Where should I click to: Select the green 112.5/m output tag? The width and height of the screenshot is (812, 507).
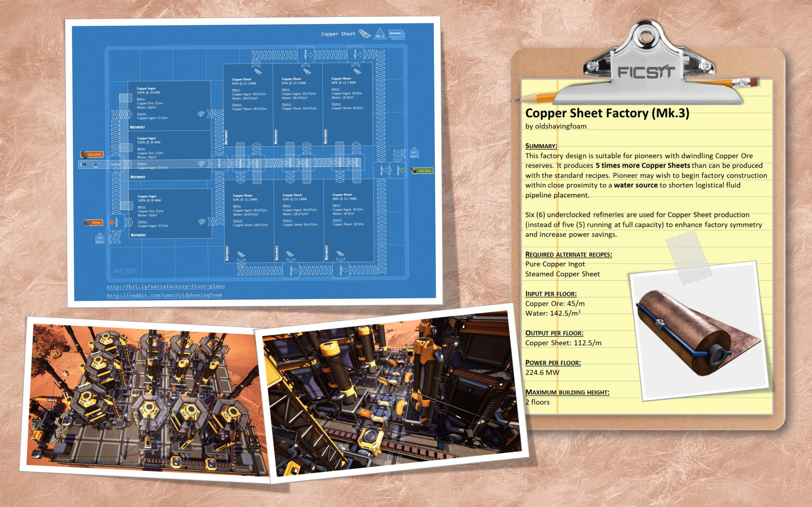coord(422,171)
